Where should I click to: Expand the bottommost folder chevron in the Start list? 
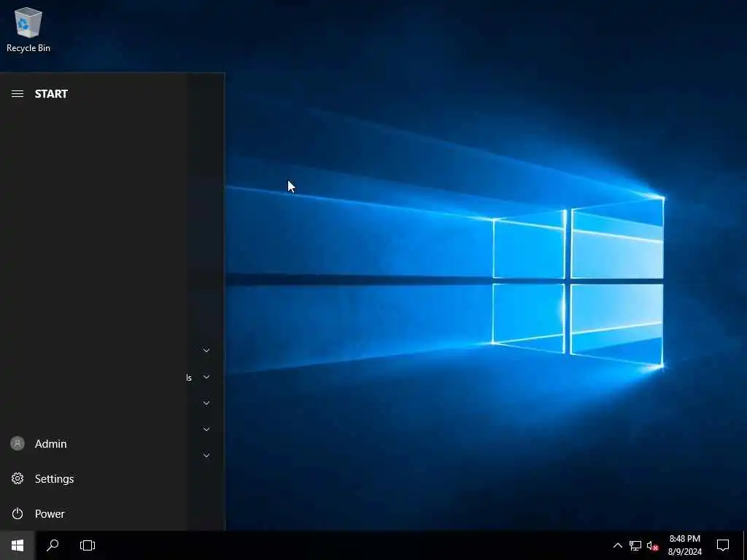click(206, 455)
